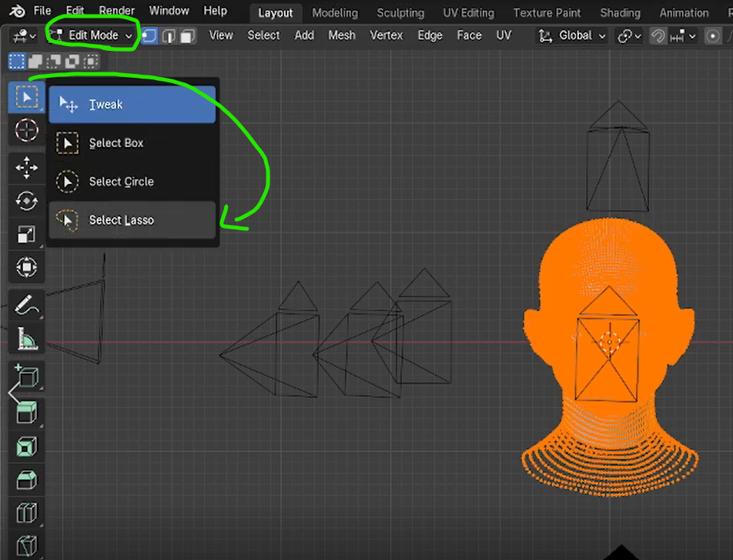Toggle snapping magnet icon
The image size is (733, 560).
click(x=658, y=35)
